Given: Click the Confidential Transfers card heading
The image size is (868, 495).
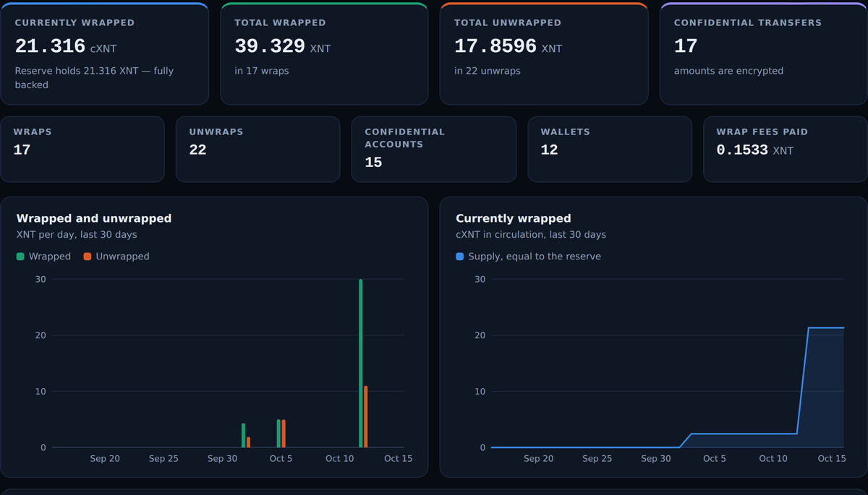Looking at the screenshot, I should (x=748, y=22).
